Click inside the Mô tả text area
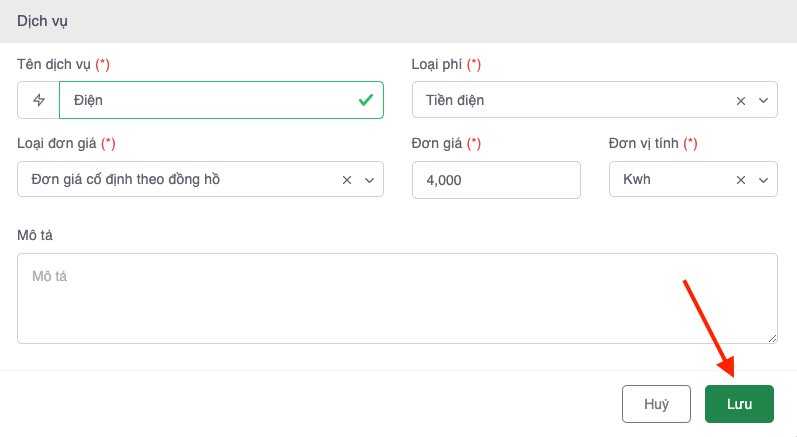Screen dimensions: 797x437 click(x=397, y=298)
